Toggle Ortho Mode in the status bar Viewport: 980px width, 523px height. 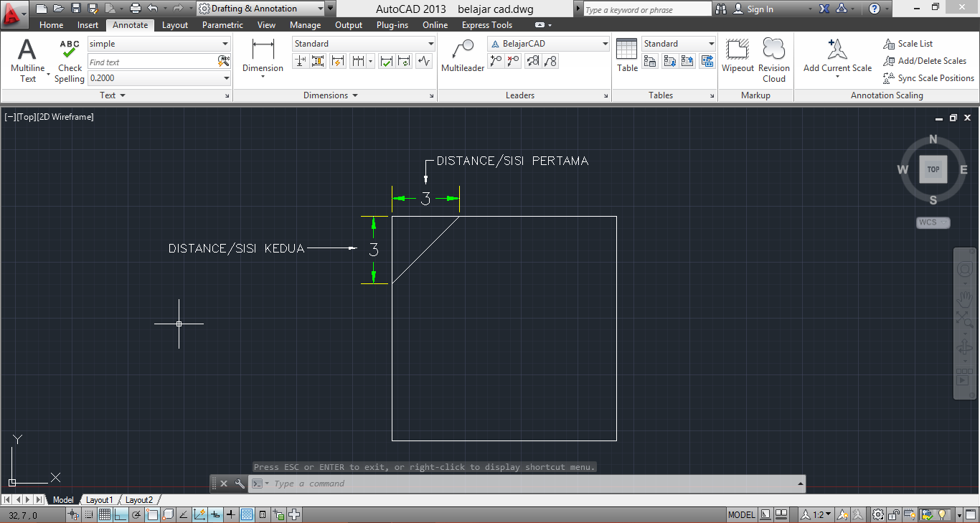tap(120, 514)
